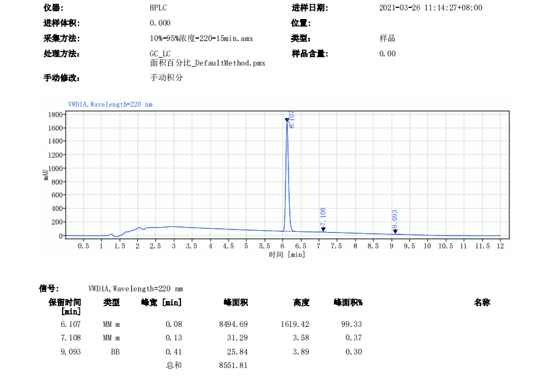Click the triangle marker at the 7.108 peak
Viewport: 542px width, 392px height.
tap(323, 230)
